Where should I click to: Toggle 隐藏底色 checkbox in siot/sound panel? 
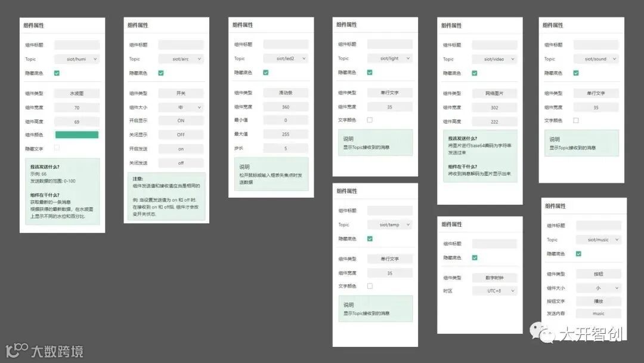[576, 73]
